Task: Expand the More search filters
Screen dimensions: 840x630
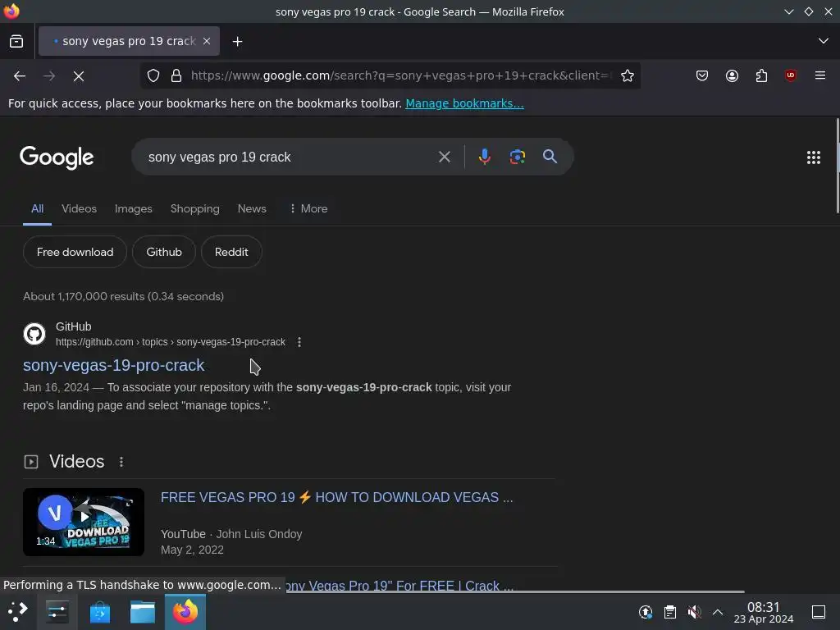Action: tap(308, 209)
